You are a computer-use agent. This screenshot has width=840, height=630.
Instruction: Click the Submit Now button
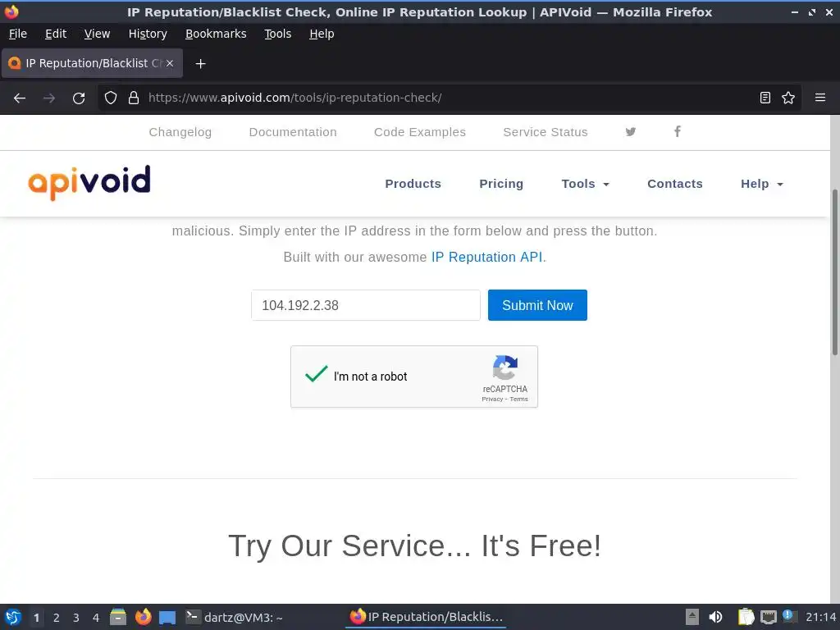(x=537, y=305)
